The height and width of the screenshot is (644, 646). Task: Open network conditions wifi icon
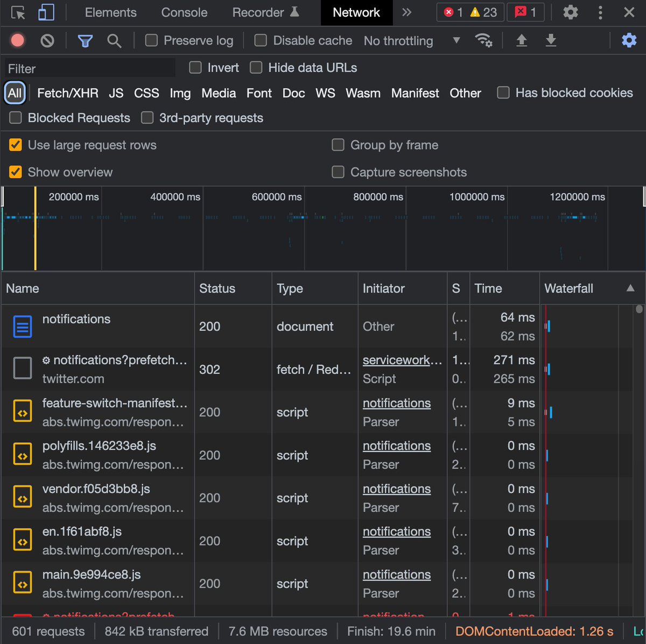tap(483, 40)
